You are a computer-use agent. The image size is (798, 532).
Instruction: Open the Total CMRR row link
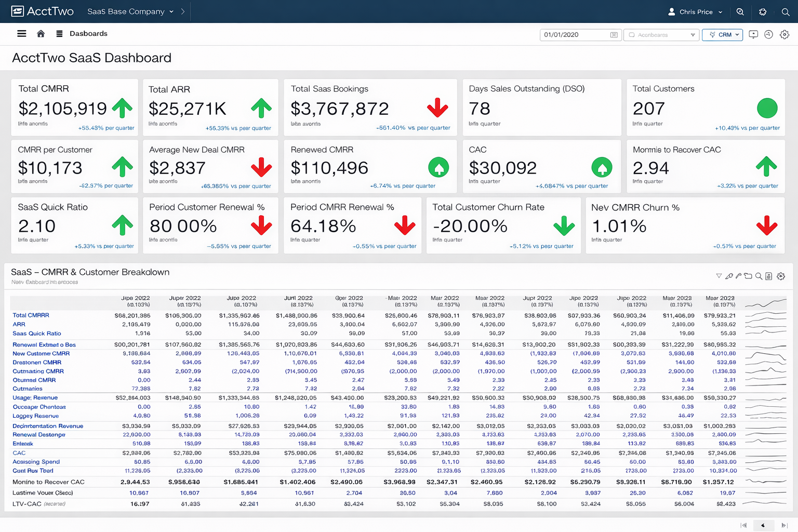tap(31, 315)
